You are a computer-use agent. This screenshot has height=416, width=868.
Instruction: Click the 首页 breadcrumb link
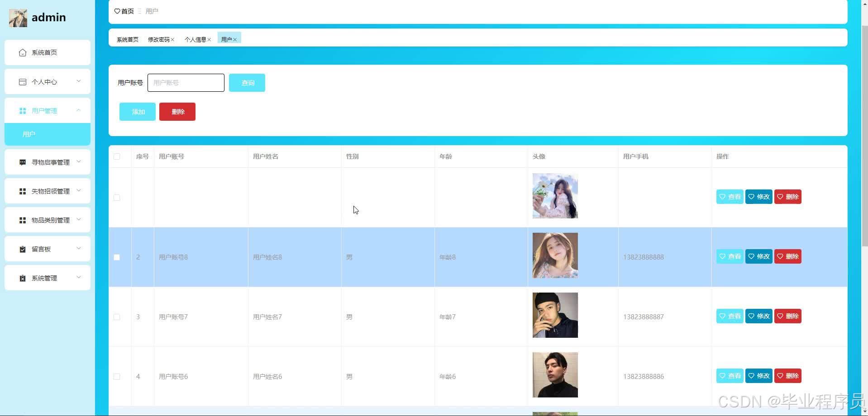coord(128,11)
